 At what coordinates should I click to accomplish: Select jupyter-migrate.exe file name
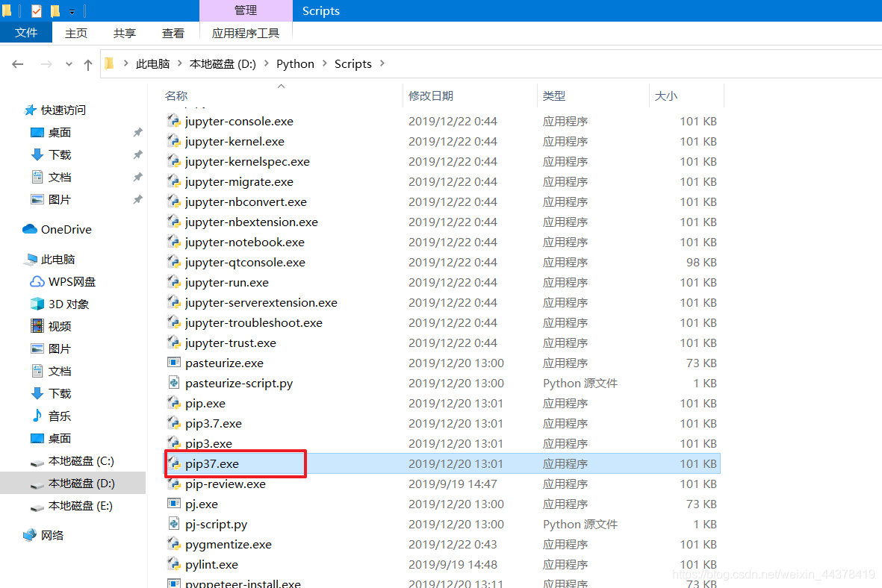coord(239,182)
